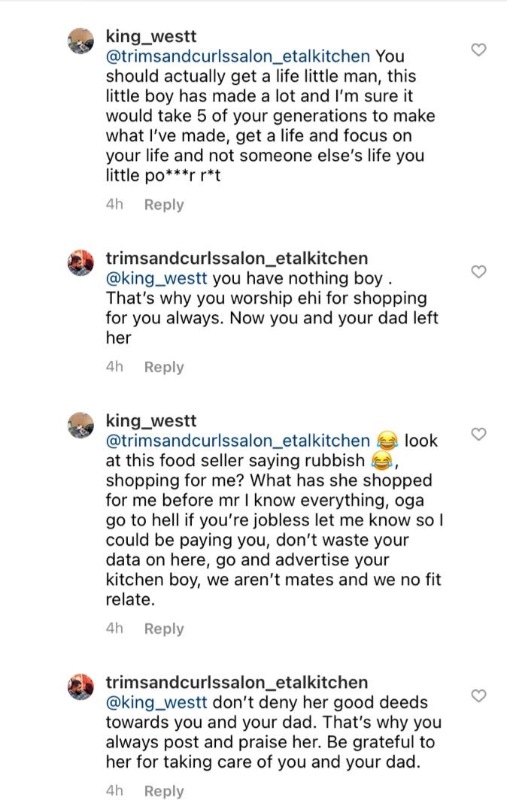Tap @trimsandcurlssalon_etalkitchen mention in first comment
The height and width of the screenshot is (812, 507).
[238, 56]
